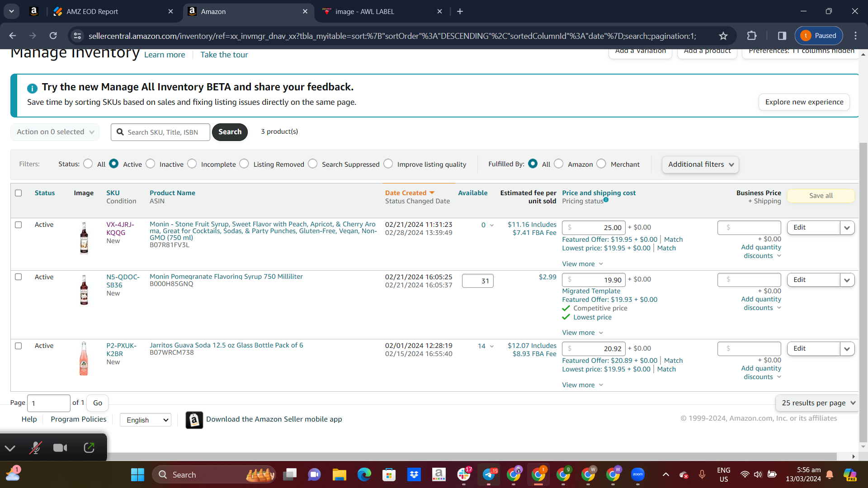This screenshot has width=868, height=488.
Task: Launch Microsoft Edge from the taskbar
Action: pos(364,475)
